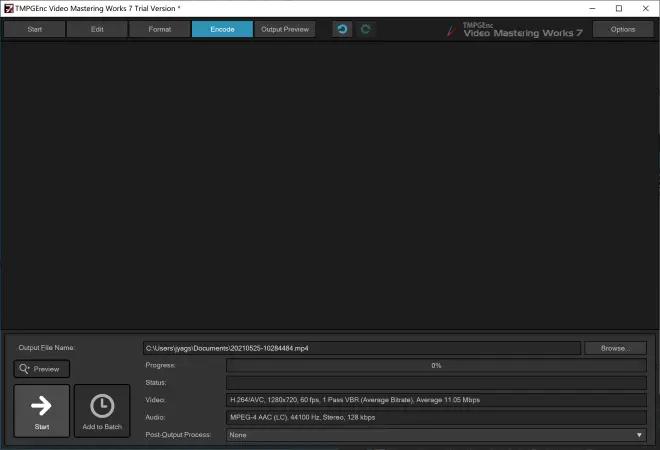Click the Output File Name label
The width and height of the screenshot is (660, 450).
(x=47, y=348)
